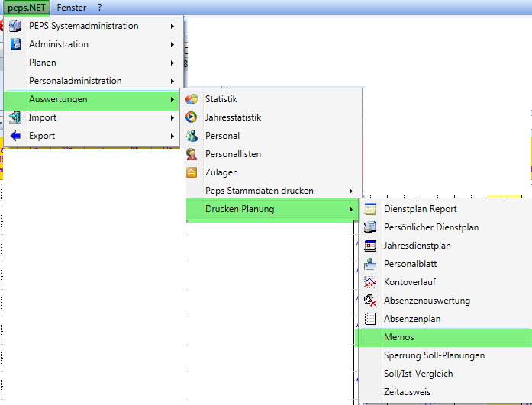Open Peps Stammdaten drucken submenu
The height and width of the screenshot is (405, 532).
tap(274, 191)
